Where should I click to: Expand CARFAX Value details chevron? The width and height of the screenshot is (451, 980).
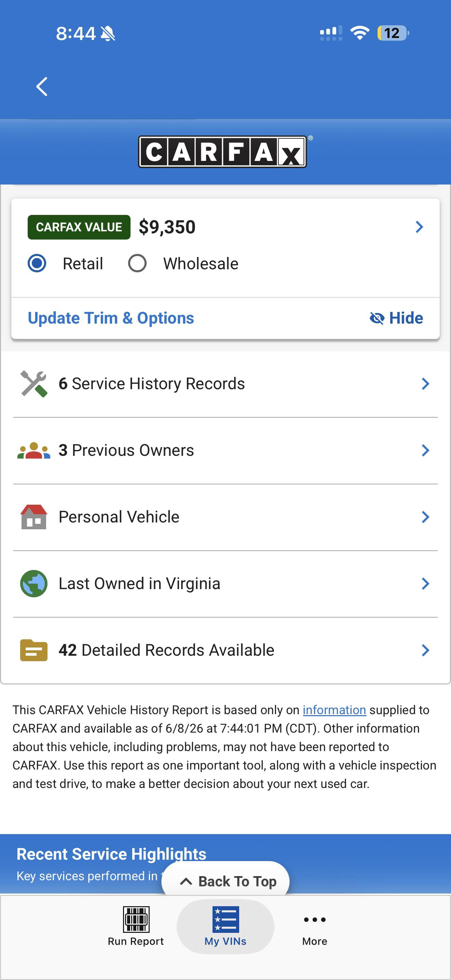click(x=420, y=227)
